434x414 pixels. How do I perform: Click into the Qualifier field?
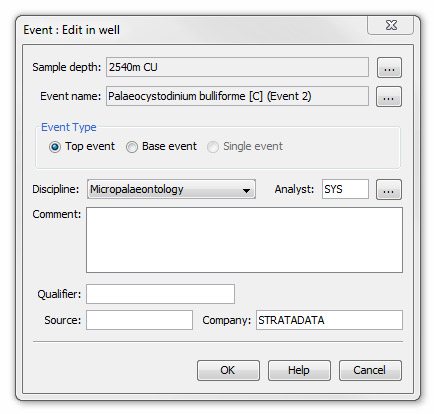point(160,294)
